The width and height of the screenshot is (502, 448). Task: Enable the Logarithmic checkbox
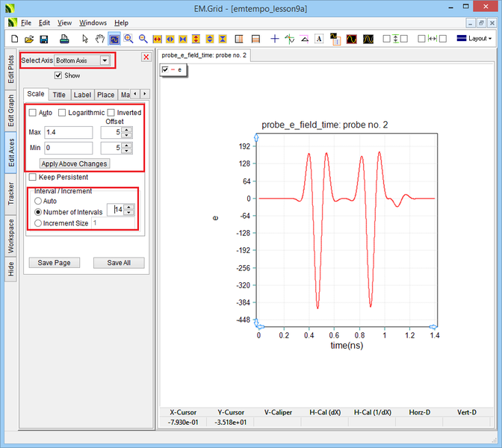63,113
